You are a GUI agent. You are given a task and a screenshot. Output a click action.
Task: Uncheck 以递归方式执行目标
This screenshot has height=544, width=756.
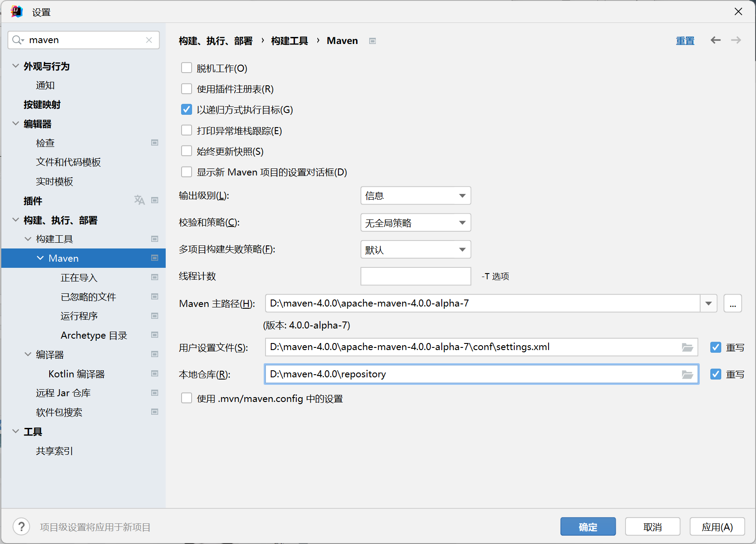[x=186, y=110]
